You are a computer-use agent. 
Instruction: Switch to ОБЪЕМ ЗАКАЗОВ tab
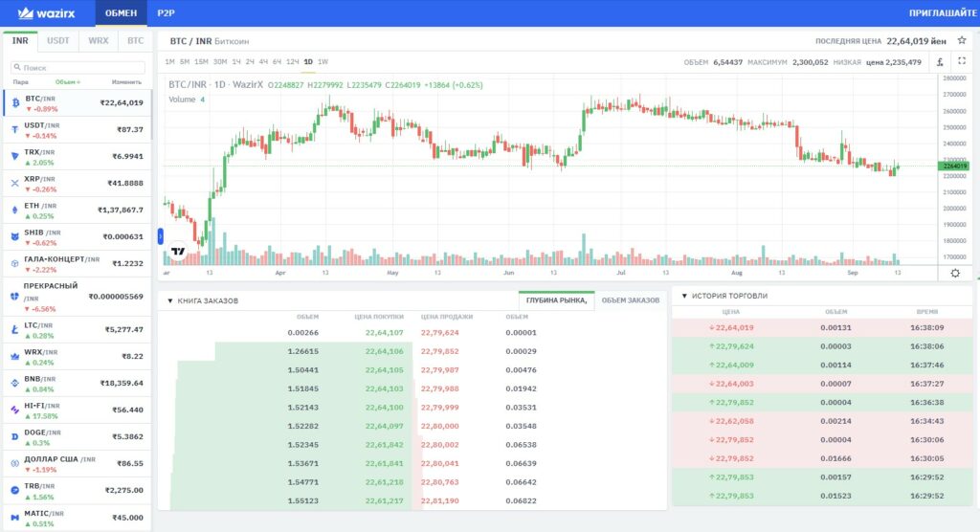[630, 300]
